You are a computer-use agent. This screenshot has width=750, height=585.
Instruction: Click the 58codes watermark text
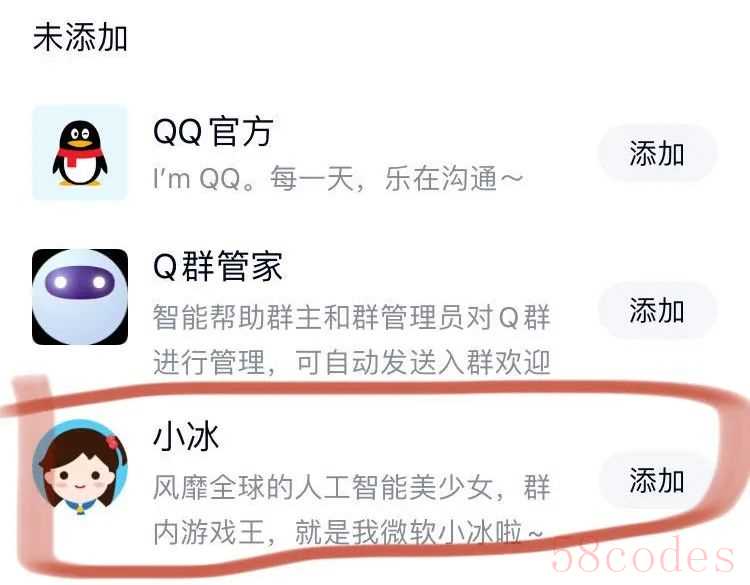[x=643, y=555]
